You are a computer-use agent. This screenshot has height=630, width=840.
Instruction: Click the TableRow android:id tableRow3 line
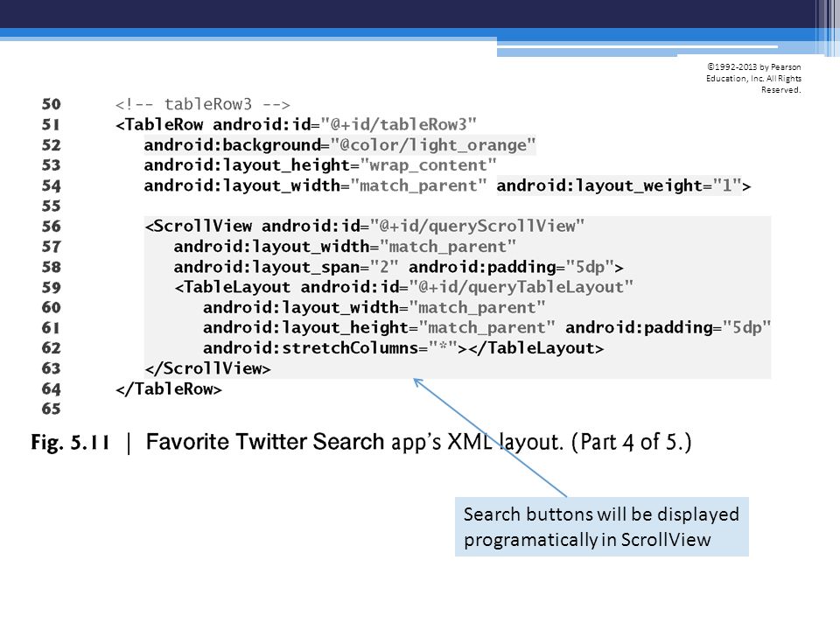(296, 124)
